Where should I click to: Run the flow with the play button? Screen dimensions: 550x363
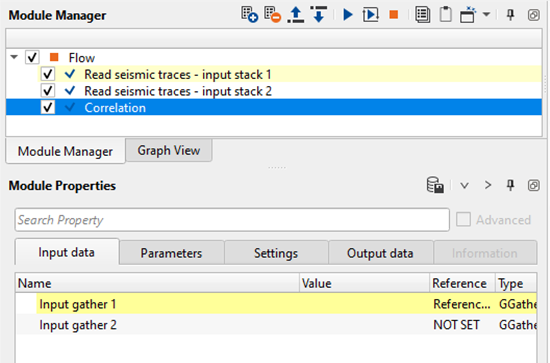[x=348, y=15]
